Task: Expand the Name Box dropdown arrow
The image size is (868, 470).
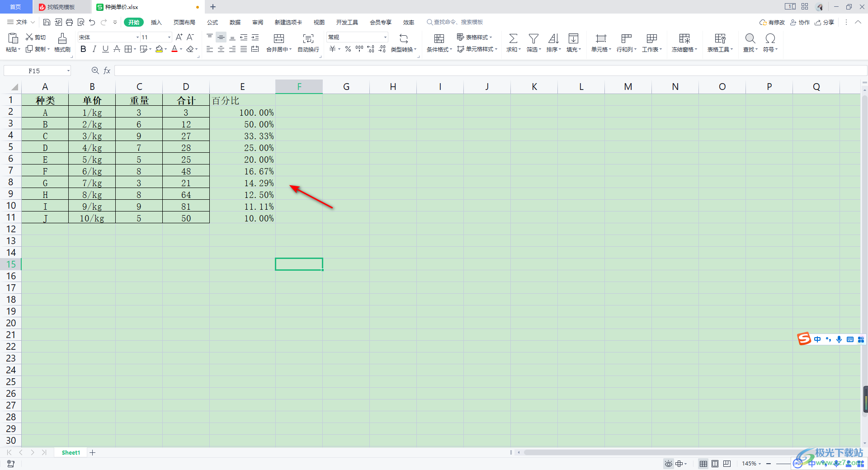Action: click(68, 70)
